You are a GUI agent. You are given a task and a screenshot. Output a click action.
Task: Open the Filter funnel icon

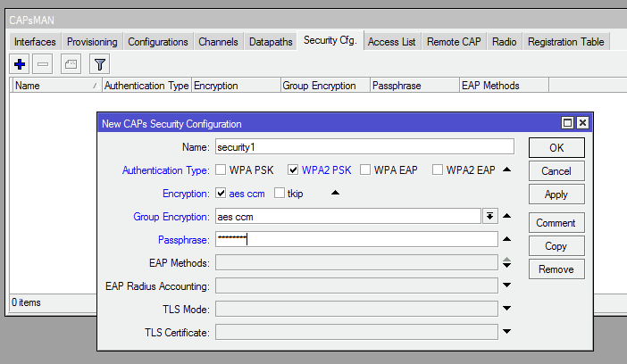(100, 64)
